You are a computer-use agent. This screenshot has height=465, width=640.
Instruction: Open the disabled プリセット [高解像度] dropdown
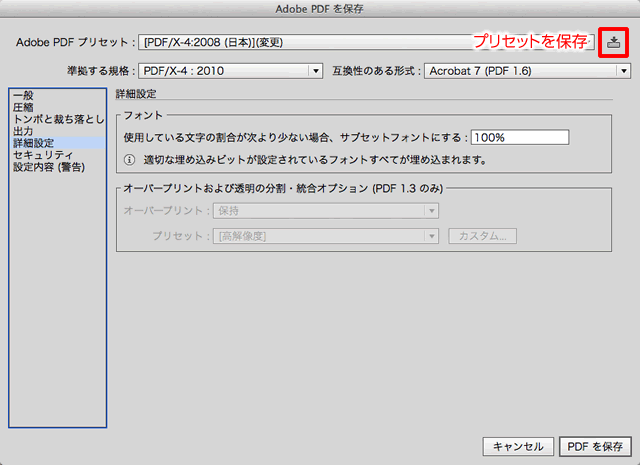(x=326, y=236)
